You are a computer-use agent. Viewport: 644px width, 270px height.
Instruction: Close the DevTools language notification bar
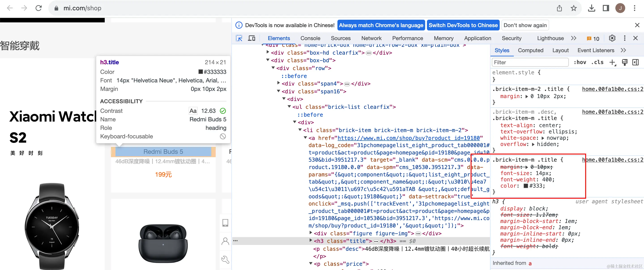(x=637, y=25)
